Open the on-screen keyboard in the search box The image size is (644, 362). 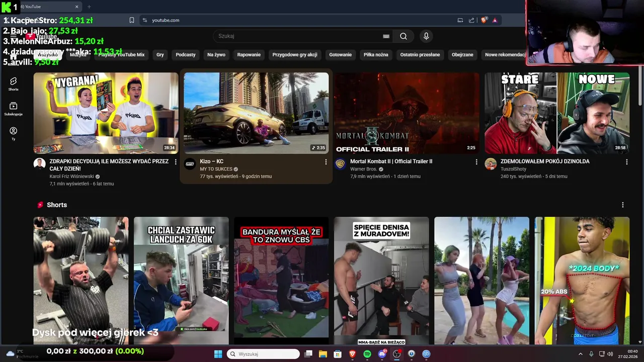coord(386,36)
